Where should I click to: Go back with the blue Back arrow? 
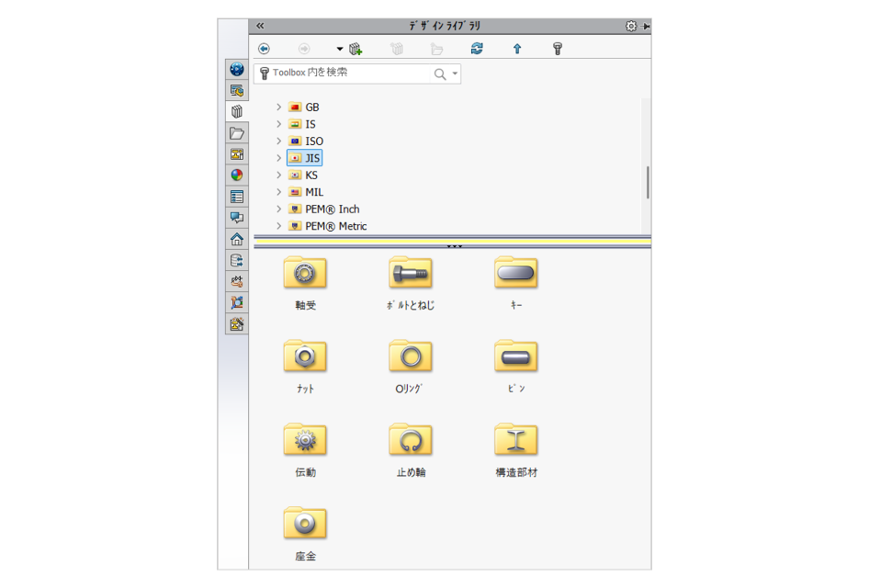265,50
